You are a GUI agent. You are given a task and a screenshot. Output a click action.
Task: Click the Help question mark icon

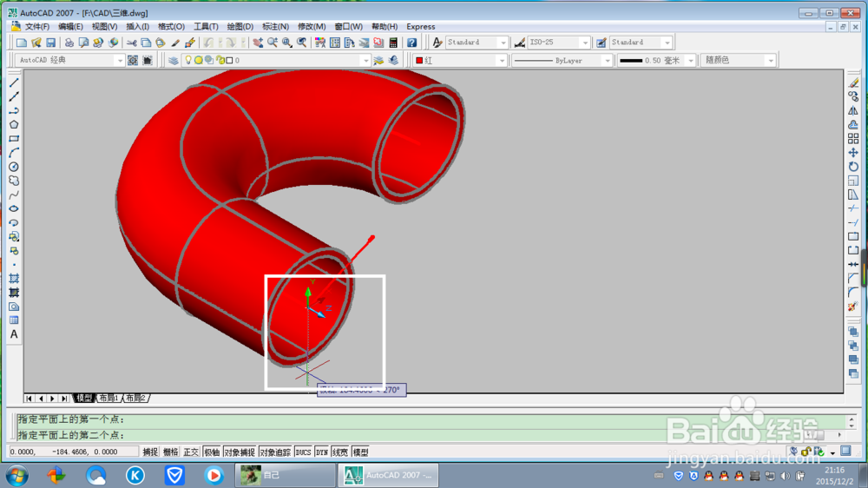tap(411, 43)
